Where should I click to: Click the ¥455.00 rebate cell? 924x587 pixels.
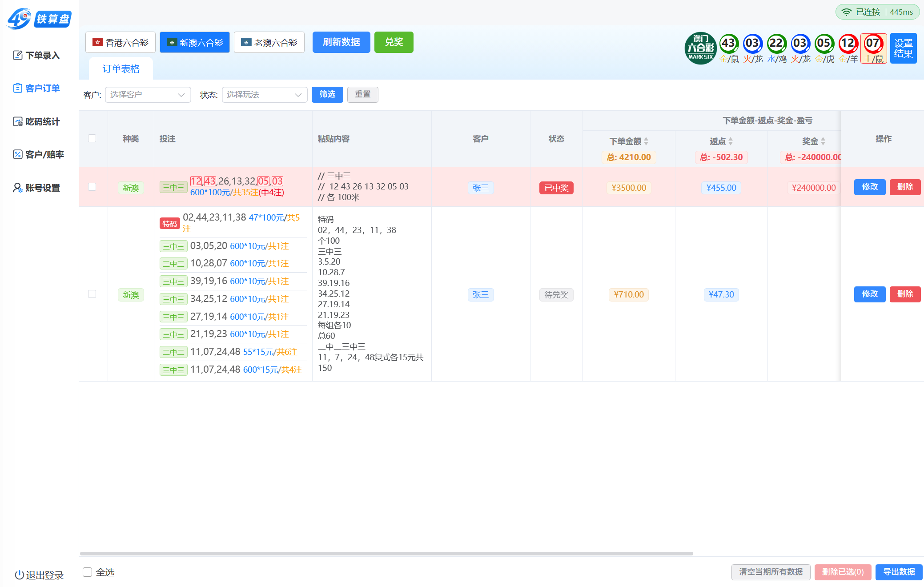coord(721,188)
